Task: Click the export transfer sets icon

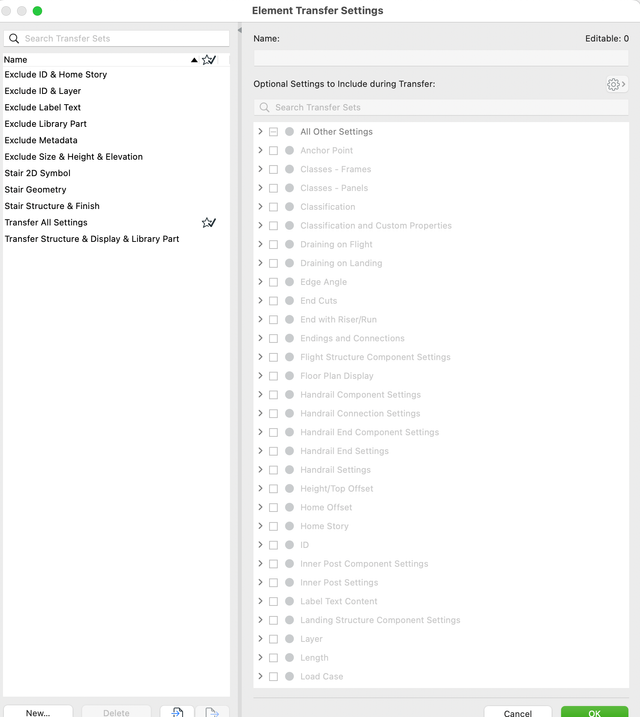Action: [x=212, y=712]
